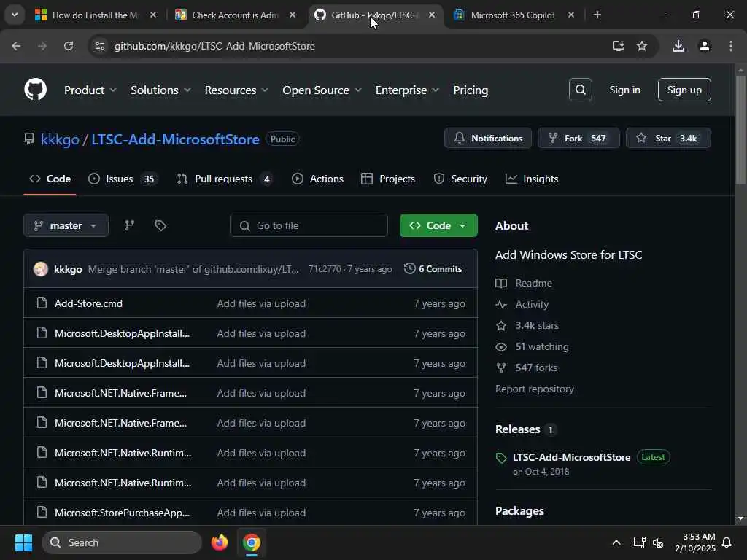Open the tab search dropdown arrow

(15, 15)
